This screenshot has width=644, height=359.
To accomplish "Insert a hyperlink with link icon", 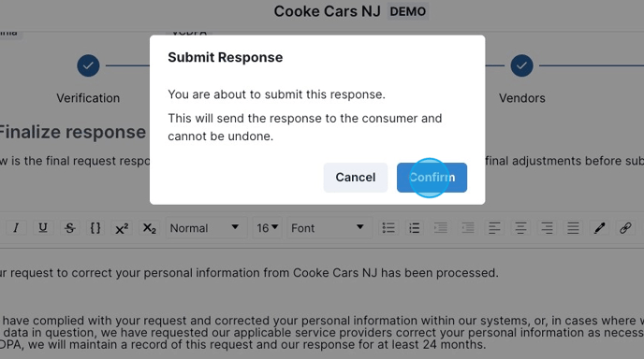I will 625,228.
